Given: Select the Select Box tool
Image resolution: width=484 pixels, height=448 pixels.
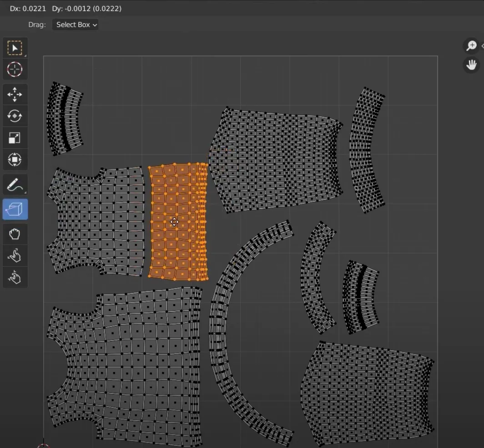Looking at the screenshot, I should [15, 48].
